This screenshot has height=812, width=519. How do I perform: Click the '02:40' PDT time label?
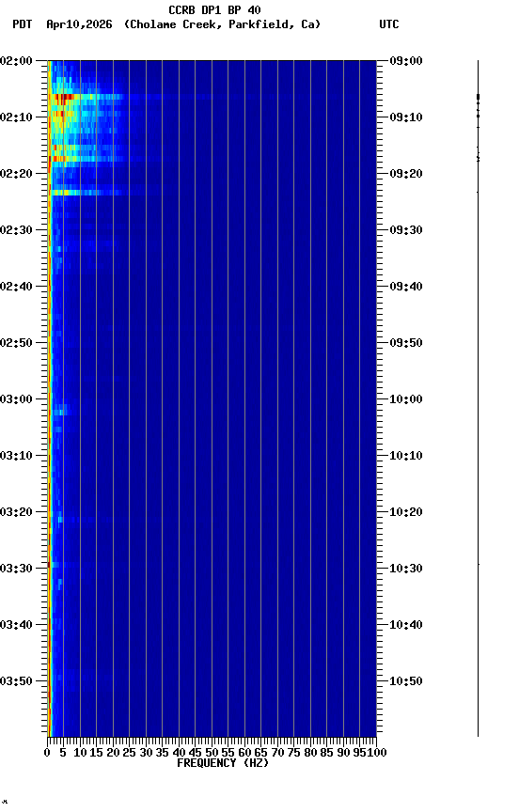coord(16,287)
